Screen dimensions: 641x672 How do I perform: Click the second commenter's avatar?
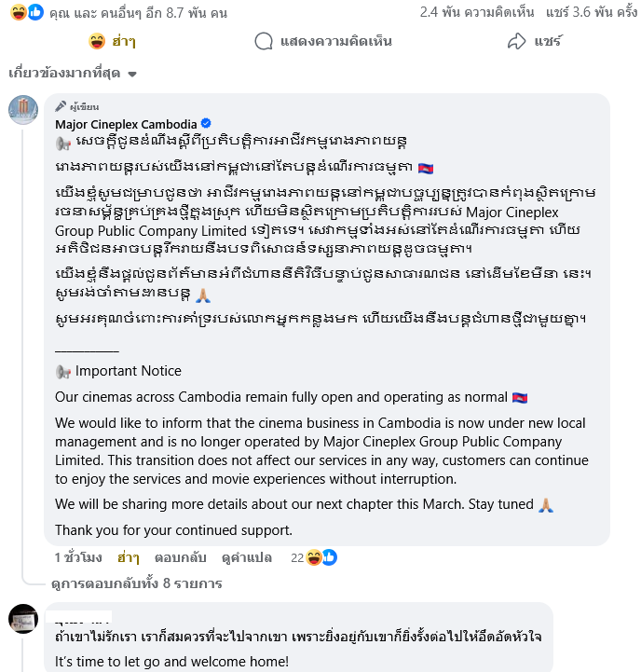[23, 619]
